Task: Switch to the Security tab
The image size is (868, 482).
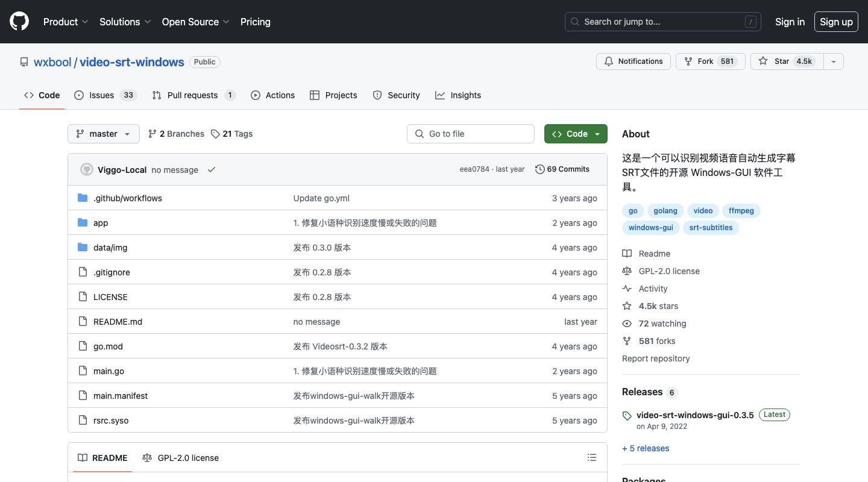Action: [x=396, y=95]
